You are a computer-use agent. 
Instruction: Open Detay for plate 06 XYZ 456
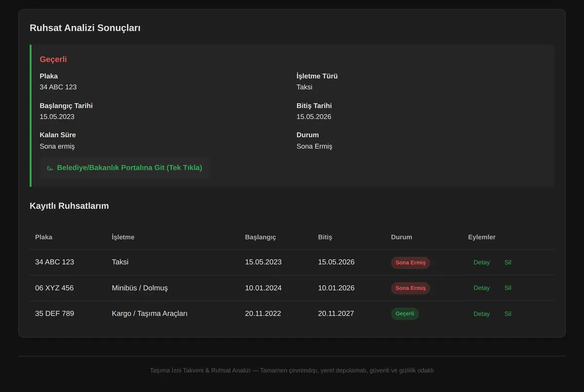point(481,288)
